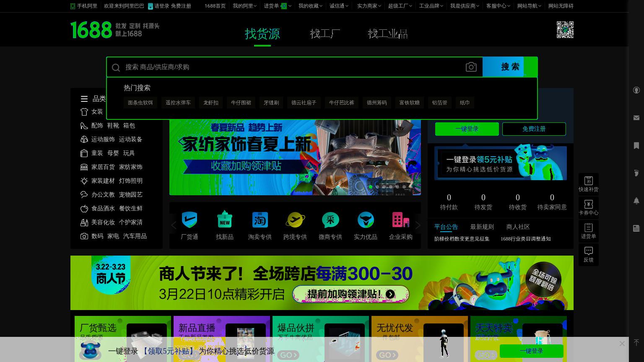Screen dimensions: 644x362
Task: Open 1688首页 link
Action: (215, 6)
